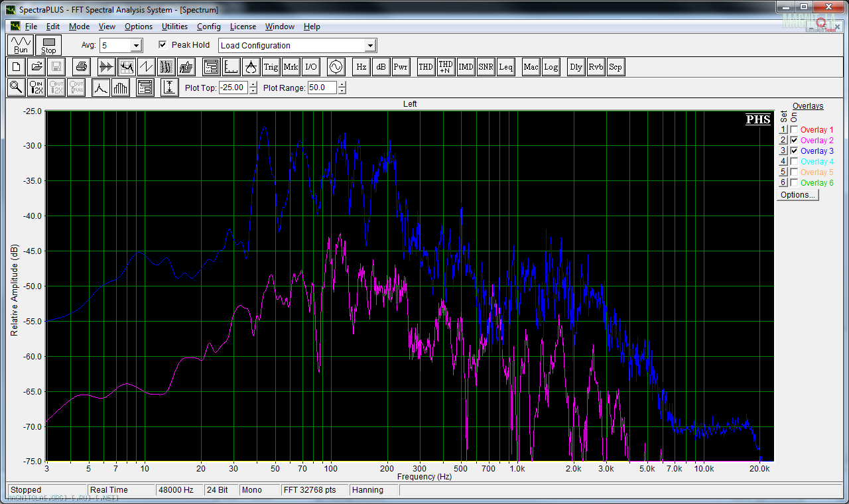Increase Plot Top with up stepper arrow
The image size is (849, 504).
(253, 84)
